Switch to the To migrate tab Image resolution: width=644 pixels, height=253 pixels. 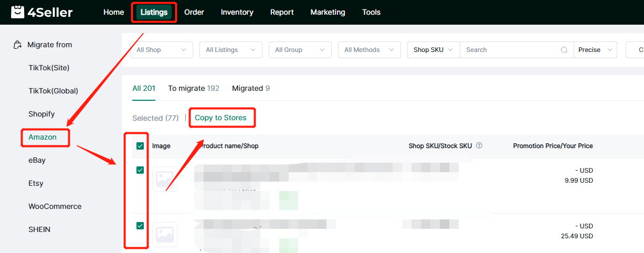point(193,88)
